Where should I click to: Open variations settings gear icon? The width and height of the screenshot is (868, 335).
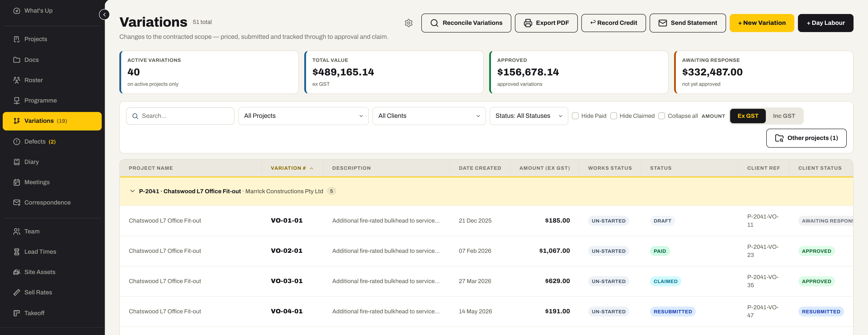[408, 23]
